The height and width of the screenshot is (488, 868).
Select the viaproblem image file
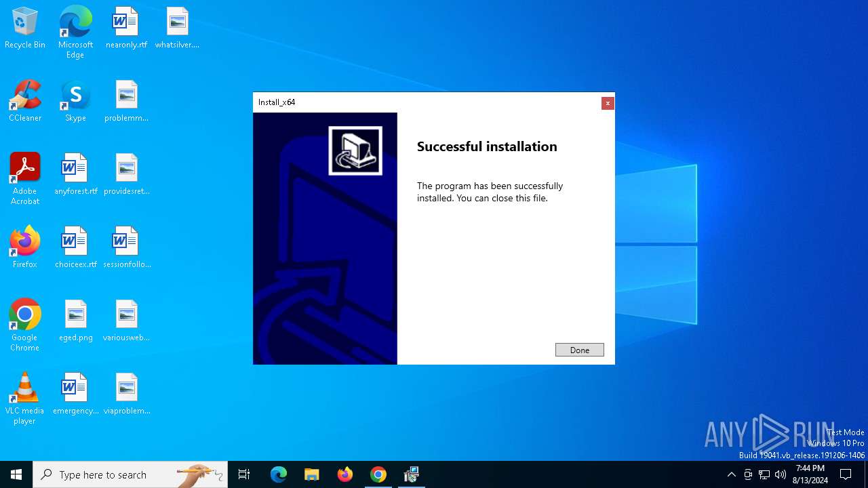[126, 394]
